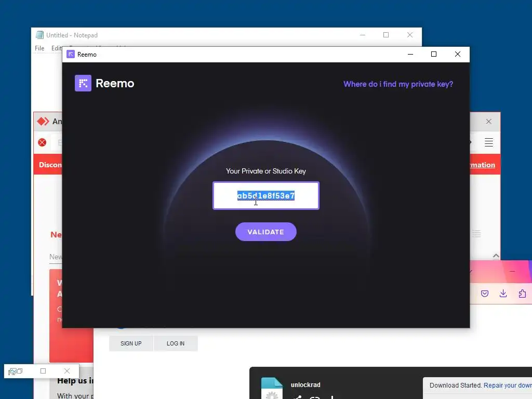Click the VALIDATE button in Reemo

265,232
